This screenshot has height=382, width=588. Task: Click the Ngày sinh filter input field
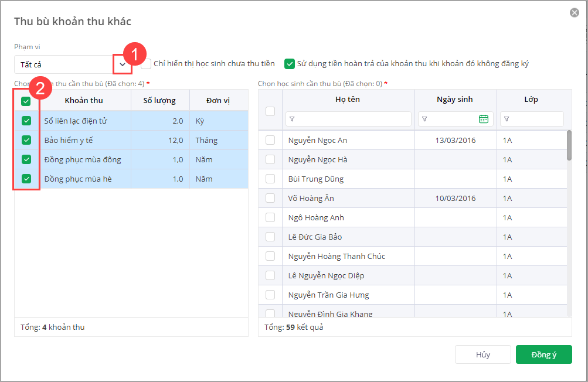[x=456, y=119]
